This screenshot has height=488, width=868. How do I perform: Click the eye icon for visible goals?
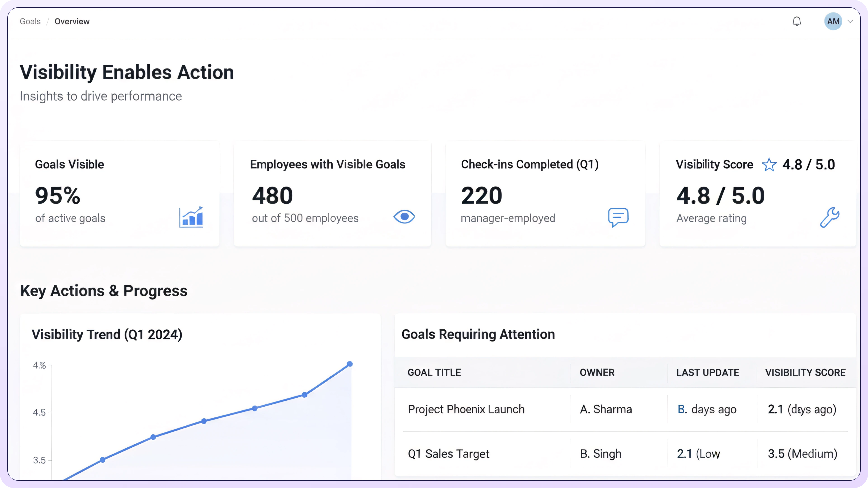(404, 217)
